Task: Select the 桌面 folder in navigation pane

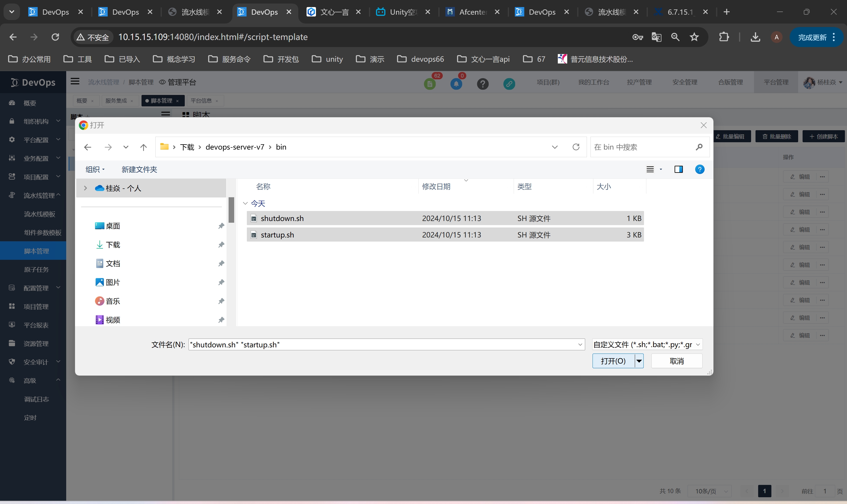Action: click(x=112, y=226)
